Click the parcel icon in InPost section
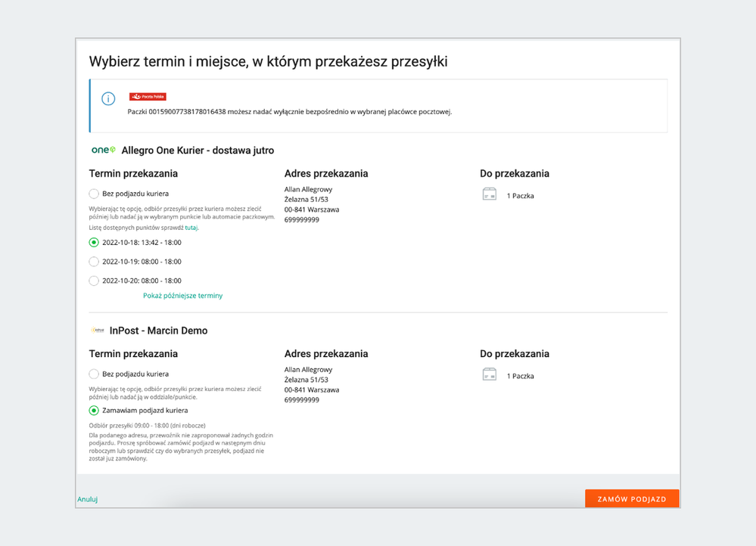The width and height of the screenshot is (756, 546). pyautogui.click(x=489, y=375)
